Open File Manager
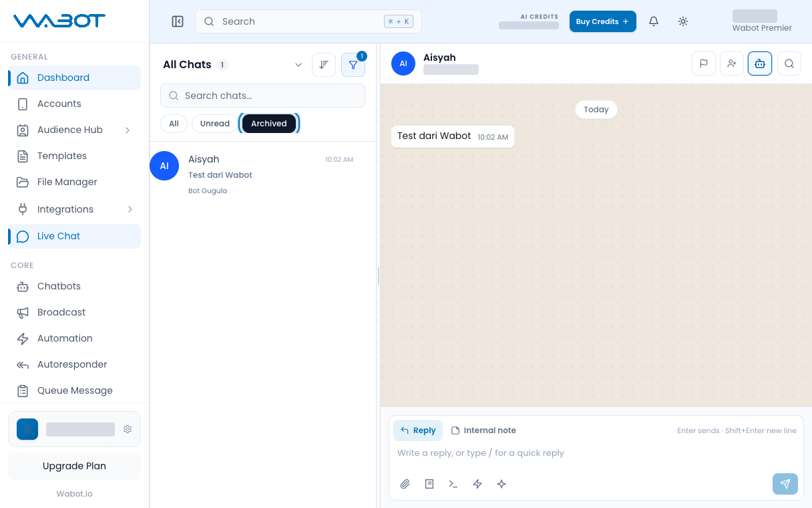Screen dimensions: 812x508 [75, 182]
